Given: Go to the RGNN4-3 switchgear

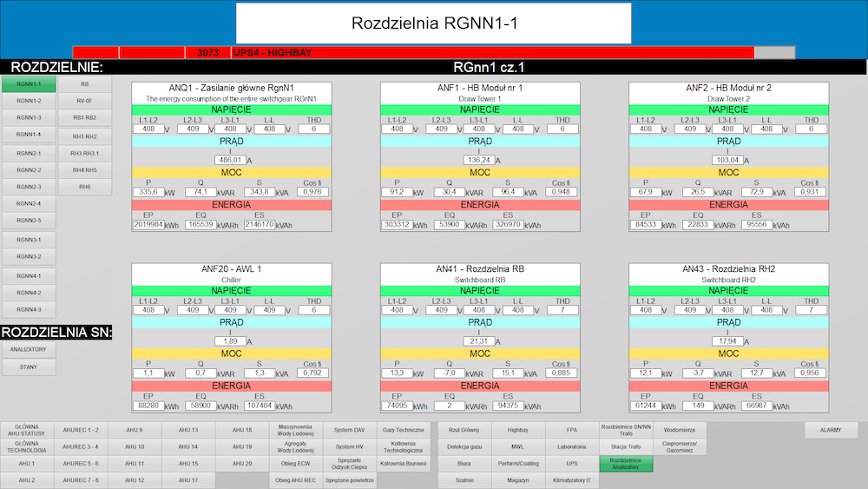Looking at the screenshot, I should tap(29, 309).
